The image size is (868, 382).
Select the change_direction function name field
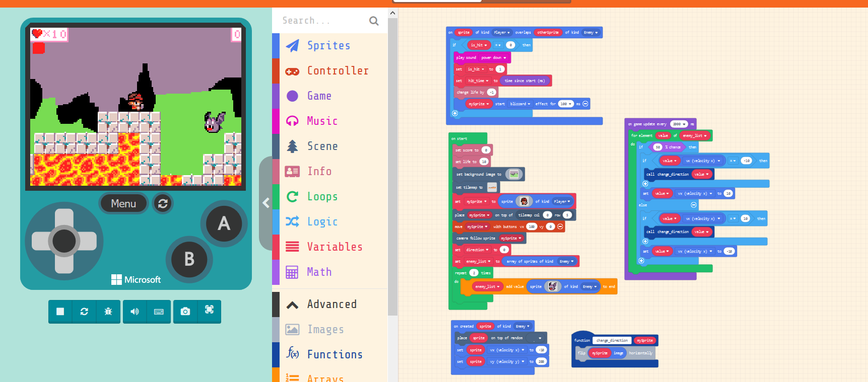(612, 340)
